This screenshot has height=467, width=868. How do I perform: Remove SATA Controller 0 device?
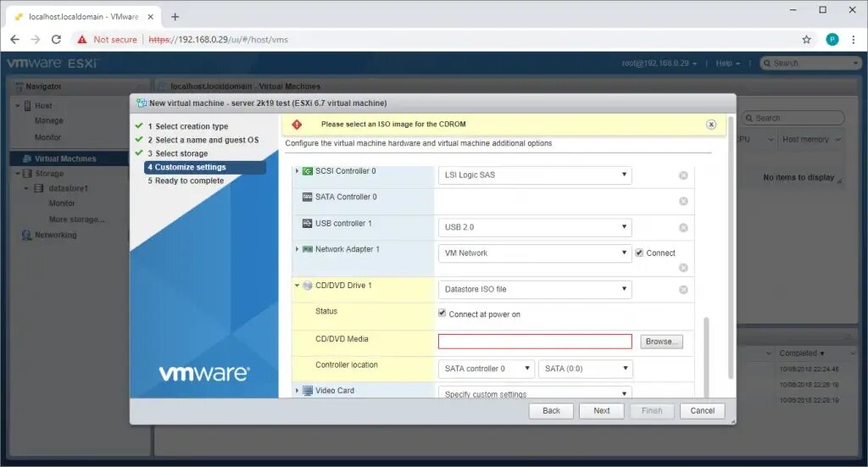coord(683,202)
